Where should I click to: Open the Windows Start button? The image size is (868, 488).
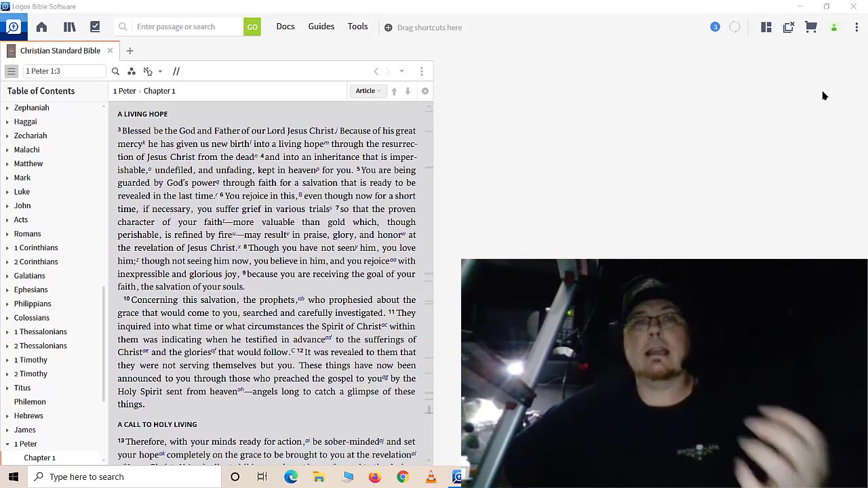click(13, 477)
